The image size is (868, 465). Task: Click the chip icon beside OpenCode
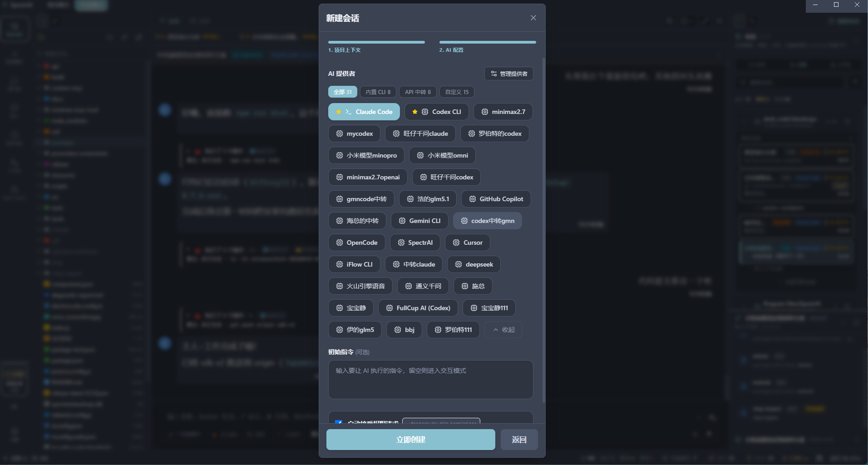(x=339, y=242)
